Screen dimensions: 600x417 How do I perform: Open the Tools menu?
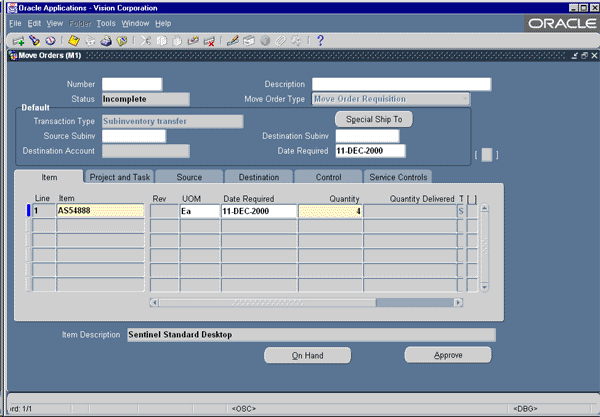(106, 23)
